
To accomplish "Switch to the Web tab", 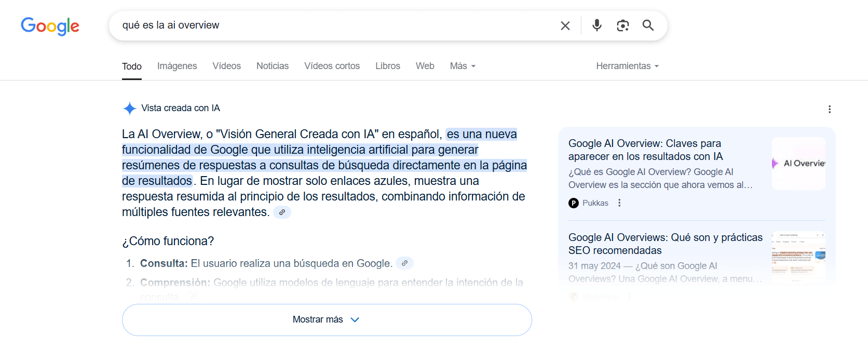I will [x=425, y=66].
